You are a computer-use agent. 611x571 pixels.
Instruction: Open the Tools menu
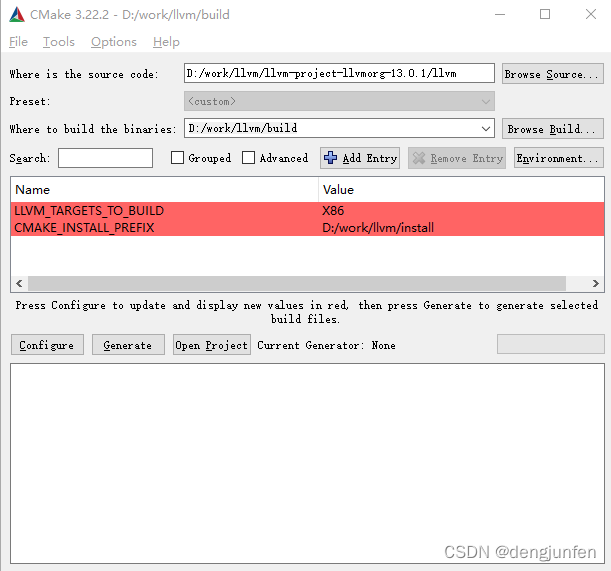tap(58, 42)
